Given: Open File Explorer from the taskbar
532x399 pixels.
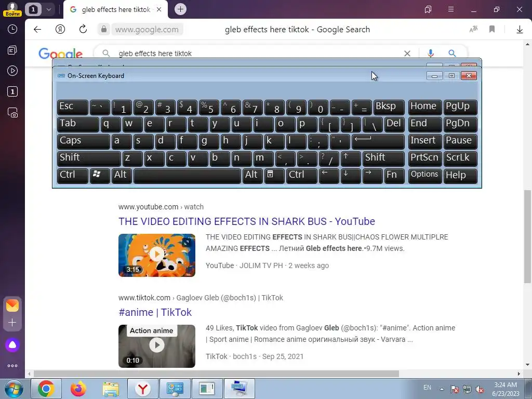Looking at the screenshot, I should [x=111, y=389].
